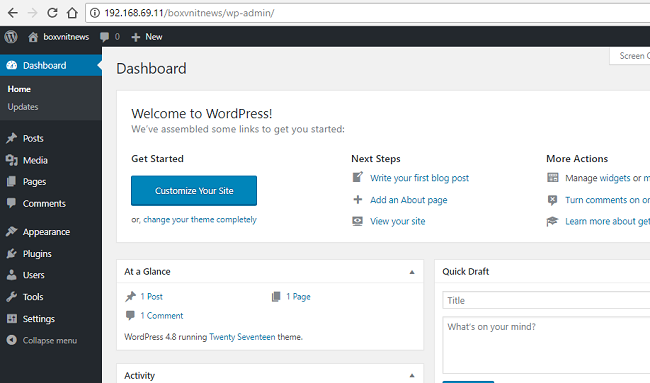The image size is (650, 383).
Task: Open the Home submenu item
Action: (x=19, y=89)
